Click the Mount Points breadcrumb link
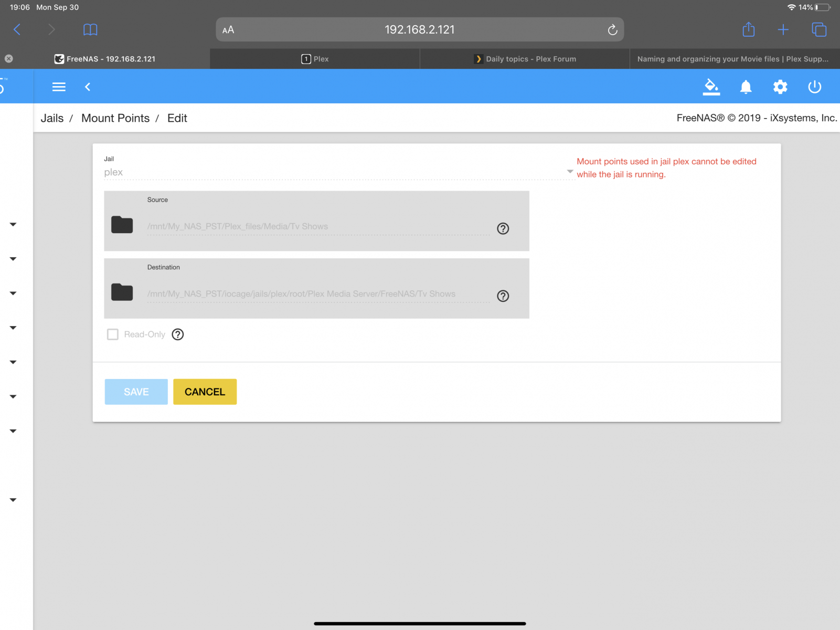Image resolution: width=840 pixels, height=630 pixels. [x=115, y=118]
